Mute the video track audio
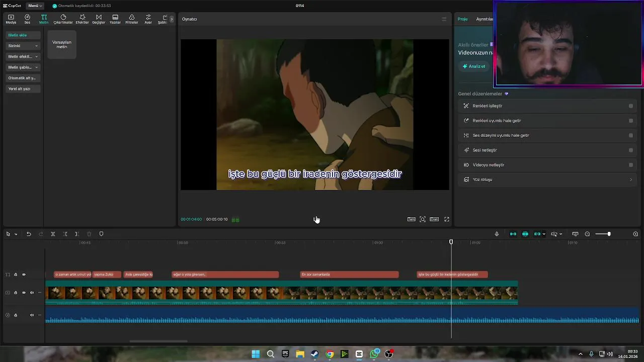 click(x=32, y=293)
